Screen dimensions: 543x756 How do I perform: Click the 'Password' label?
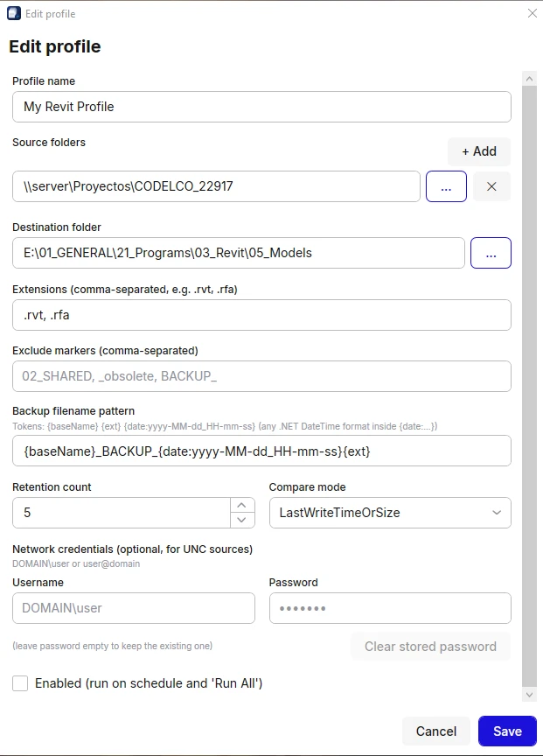tap(294, 583)
